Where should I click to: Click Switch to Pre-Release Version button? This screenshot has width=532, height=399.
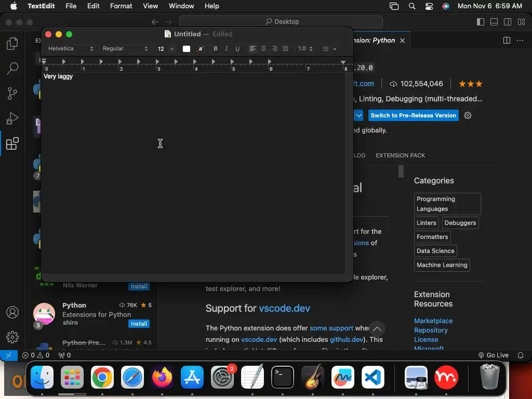pos(413,115)
